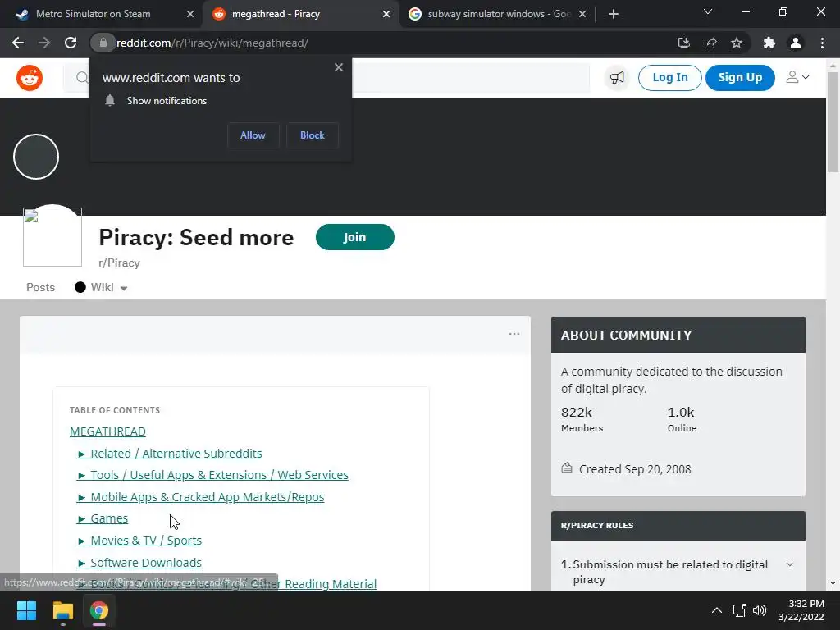Screen dimensions: 840x630
Task: Open the tab search chevron
Action: (708, 11)
